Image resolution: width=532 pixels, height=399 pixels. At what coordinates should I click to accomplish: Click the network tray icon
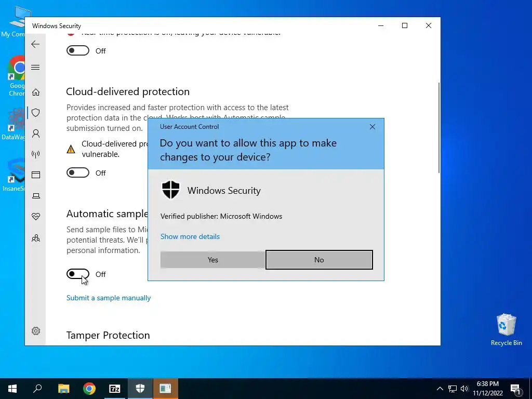(x=453, y=389)
